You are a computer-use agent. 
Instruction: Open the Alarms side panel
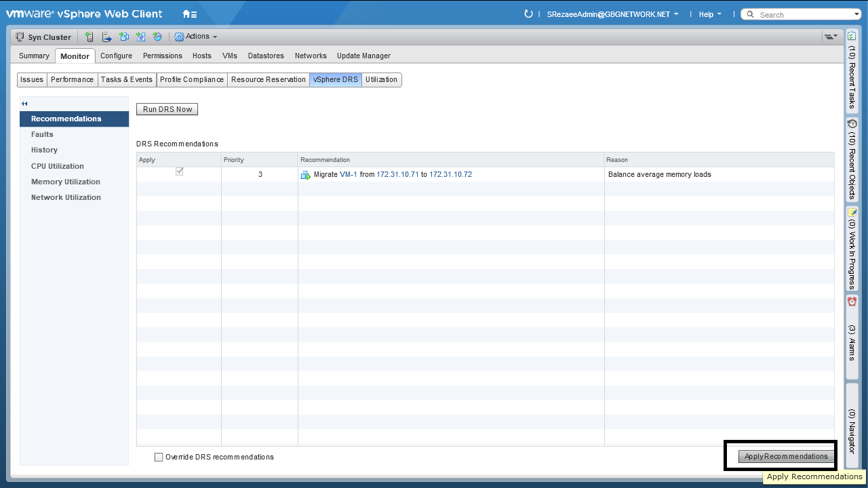click(x=852, y=335)
